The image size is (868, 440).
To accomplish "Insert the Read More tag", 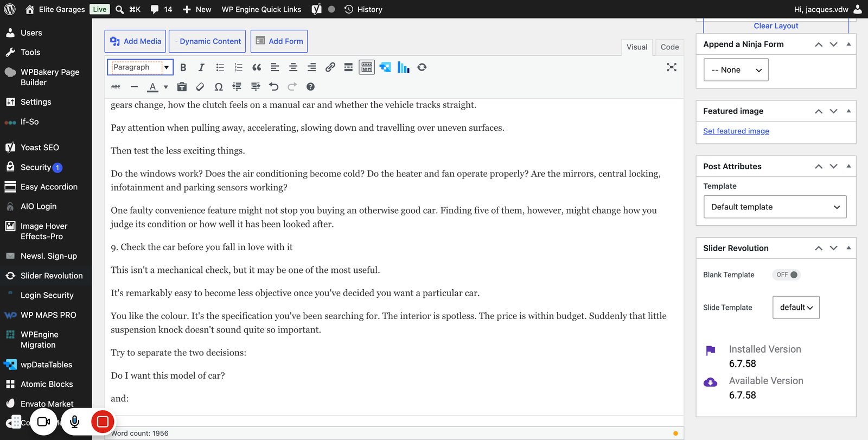I will coord(348,67).
